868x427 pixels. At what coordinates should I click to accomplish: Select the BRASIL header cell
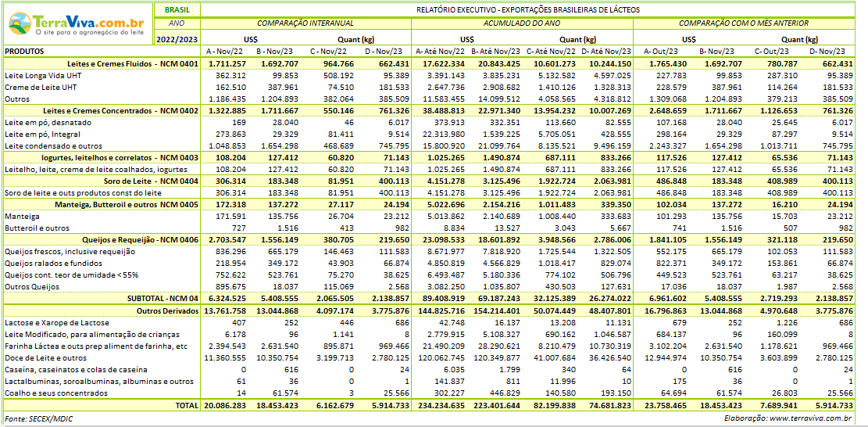click(x=177, y=10)
